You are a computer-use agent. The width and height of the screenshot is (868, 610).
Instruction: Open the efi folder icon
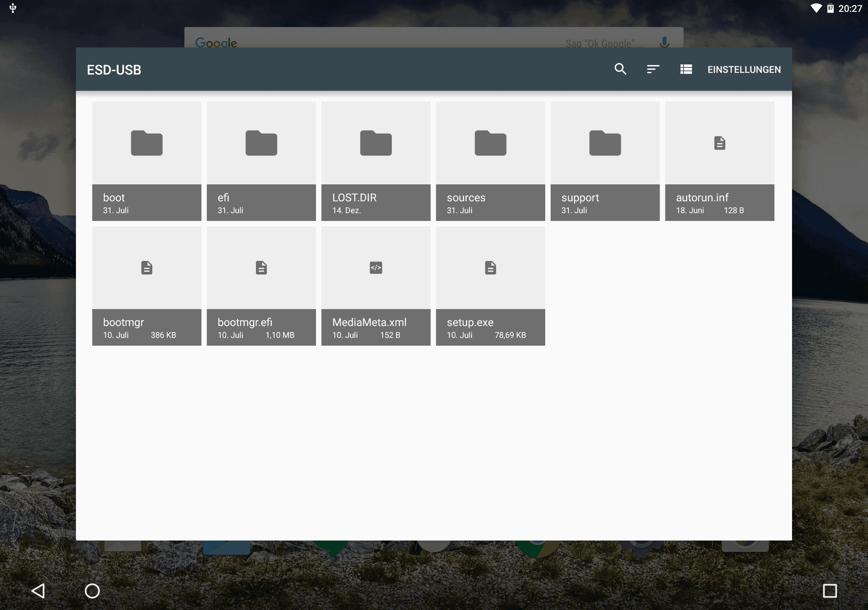tap(261, 143)
